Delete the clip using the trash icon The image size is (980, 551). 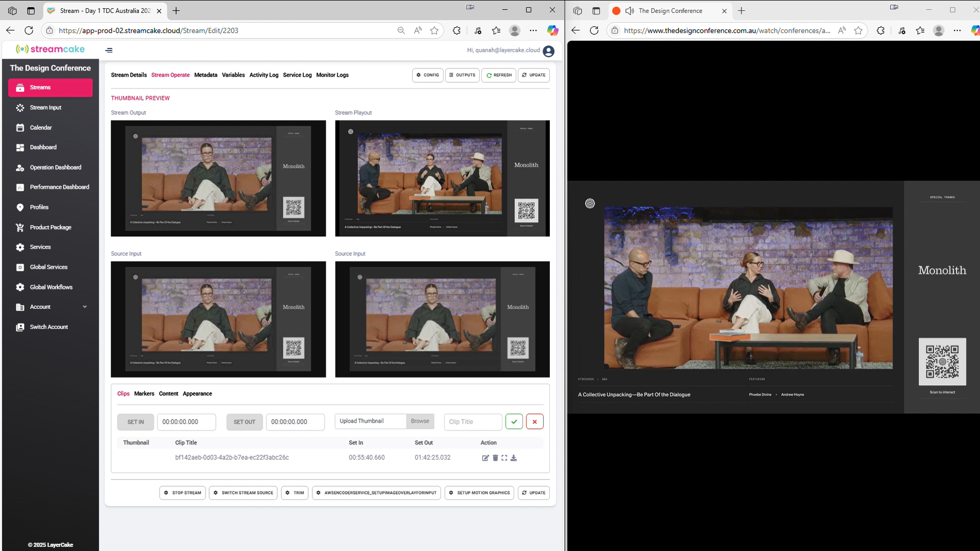[x=495, y=458]
